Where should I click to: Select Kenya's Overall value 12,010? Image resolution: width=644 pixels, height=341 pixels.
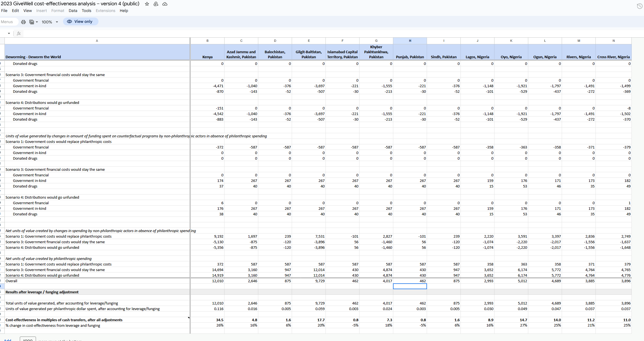click(x=208, y=281)
